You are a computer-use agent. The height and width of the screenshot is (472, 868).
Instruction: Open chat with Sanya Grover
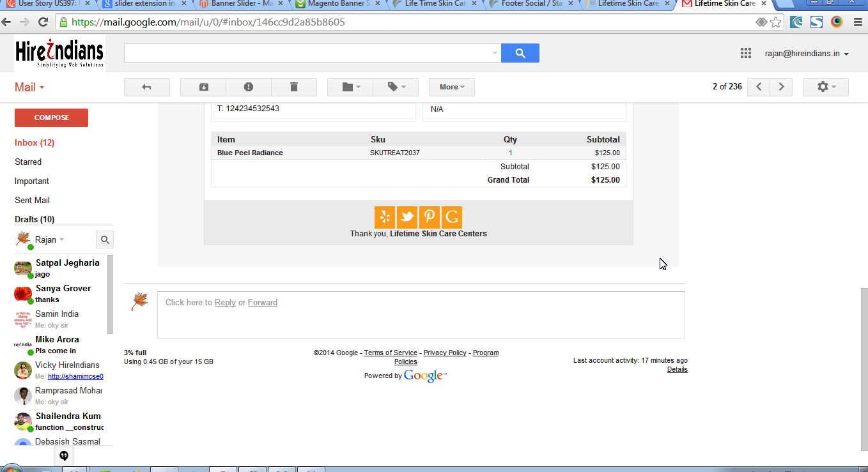59,294
